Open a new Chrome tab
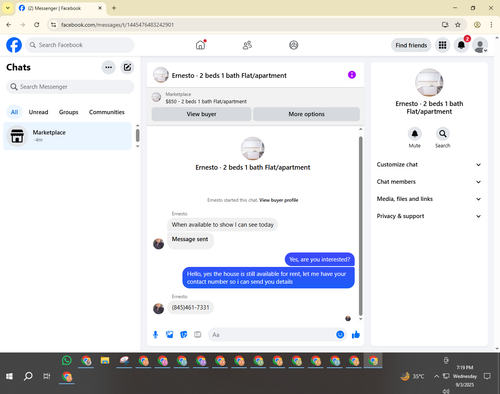Image resolution: width=500 pixels, height=394 pixels. tap(114, 8)
